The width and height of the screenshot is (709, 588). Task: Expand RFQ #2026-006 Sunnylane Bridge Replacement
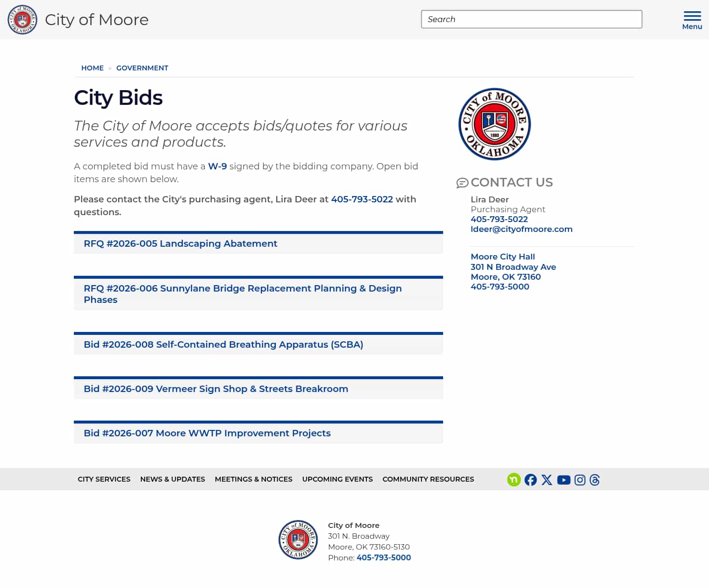242,294
